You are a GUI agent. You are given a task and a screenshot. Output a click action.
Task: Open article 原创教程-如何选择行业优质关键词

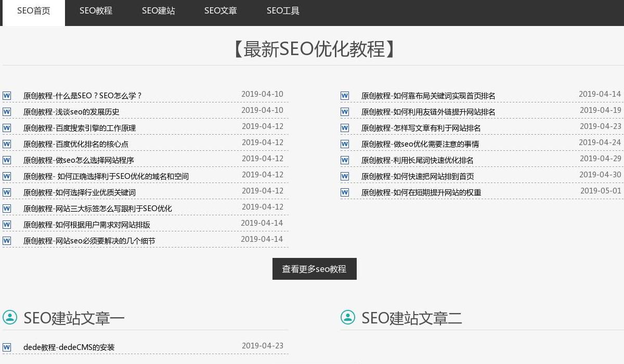pos(80,192)
